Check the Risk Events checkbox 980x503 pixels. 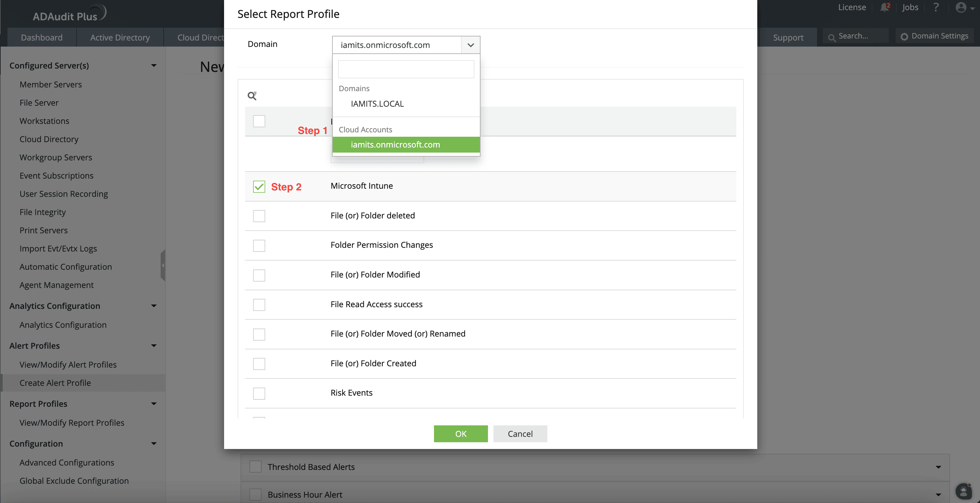pyautogui.click(x=259, y=393)
